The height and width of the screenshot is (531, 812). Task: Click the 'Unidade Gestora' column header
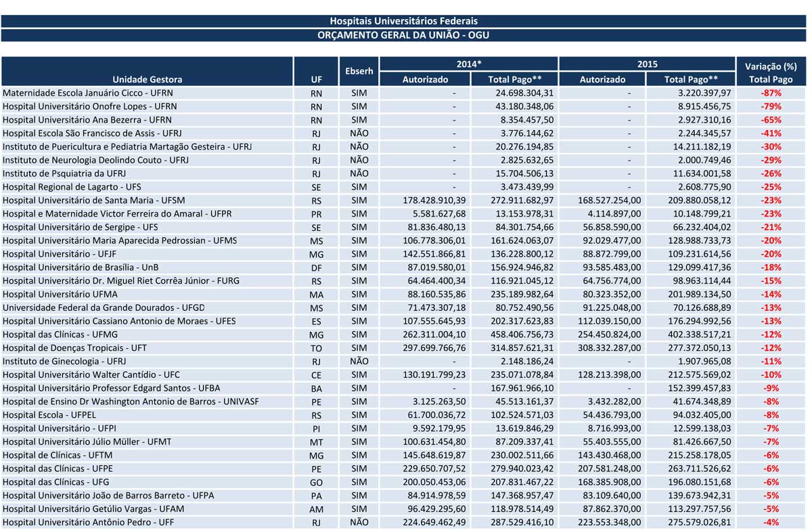(147, 79)
